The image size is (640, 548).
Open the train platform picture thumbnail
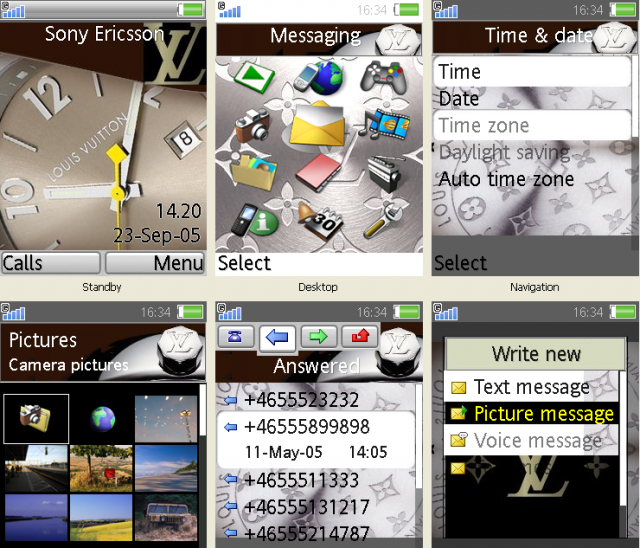(x=36, y=468)
